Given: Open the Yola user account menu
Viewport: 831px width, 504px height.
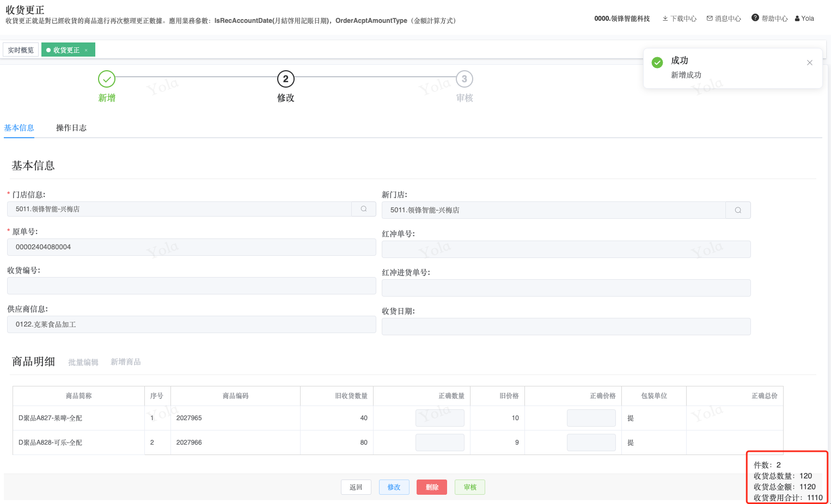Looking at the screenshot, I should point(804,19).
